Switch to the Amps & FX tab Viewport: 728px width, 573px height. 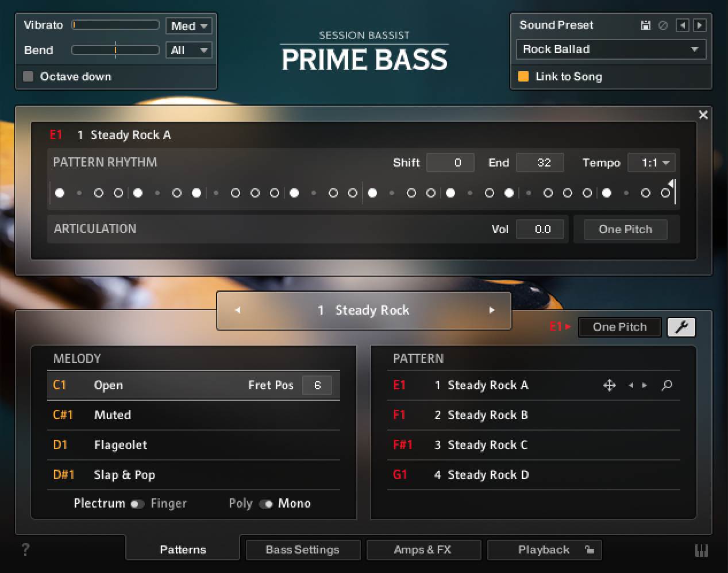click(423, 549)
